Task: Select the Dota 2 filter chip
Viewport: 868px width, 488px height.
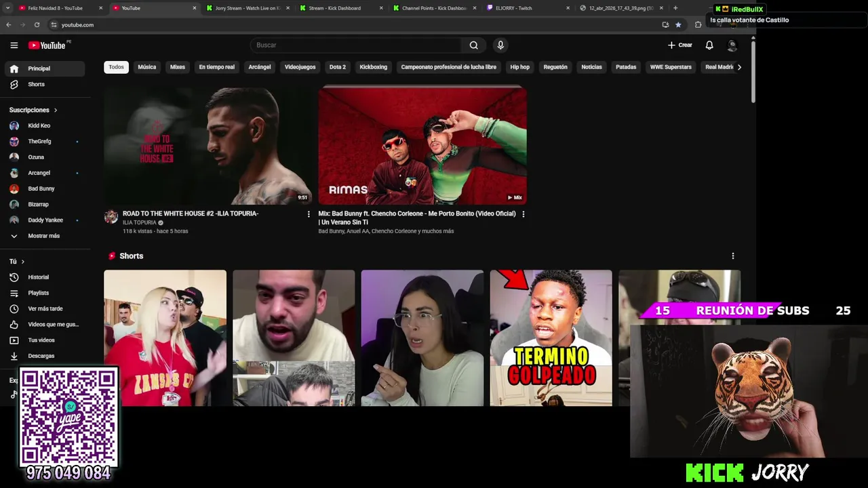Action: pos(338,67)
